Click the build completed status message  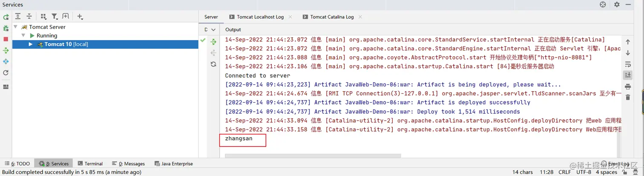click(72, 172)
